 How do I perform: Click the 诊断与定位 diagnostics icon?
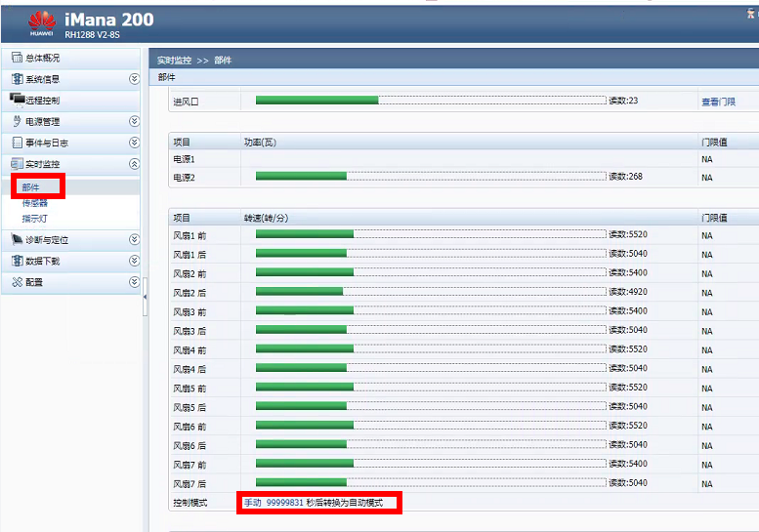[17, 239]
